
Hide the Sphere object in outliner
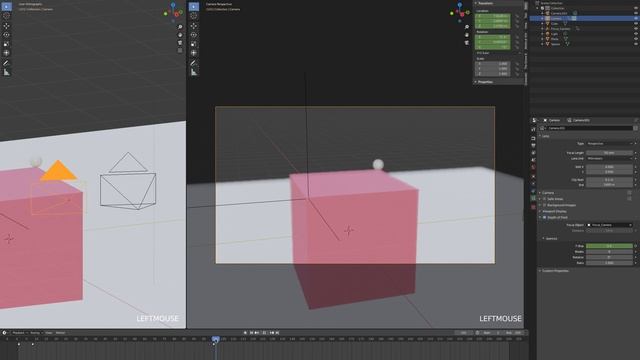636,44
